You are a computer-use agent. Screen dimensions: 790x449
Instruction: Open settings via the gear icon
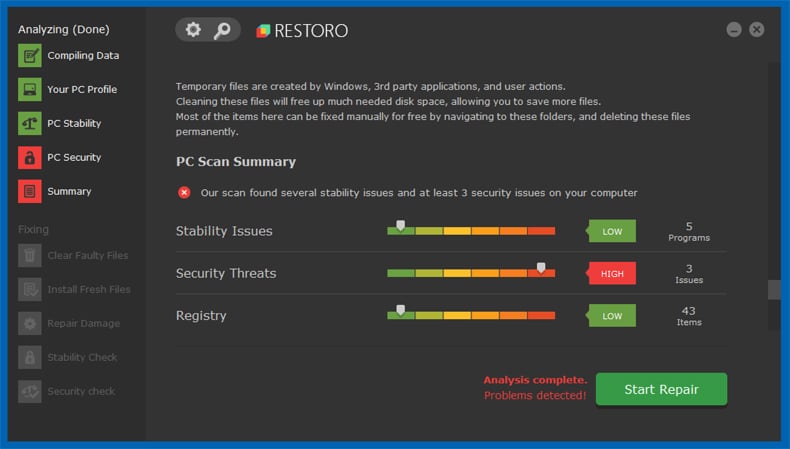point(193,30)
